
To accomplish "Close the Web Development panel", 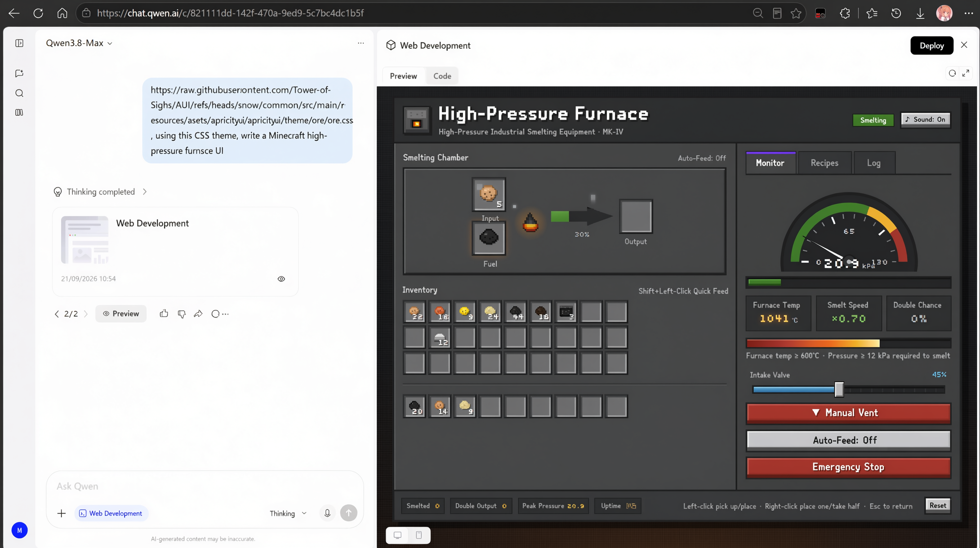I will pos(964,45).
